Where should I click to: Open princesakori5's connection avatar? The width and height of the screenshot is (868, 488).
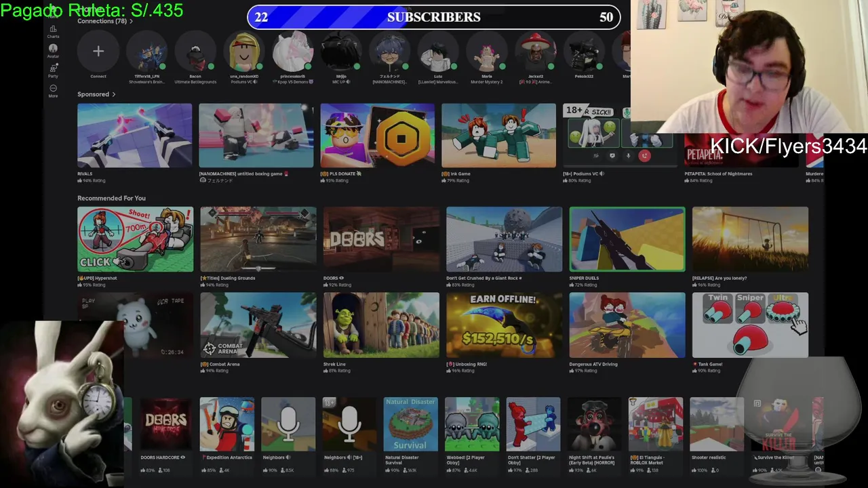pyautogui.click(x=292, y=52)
